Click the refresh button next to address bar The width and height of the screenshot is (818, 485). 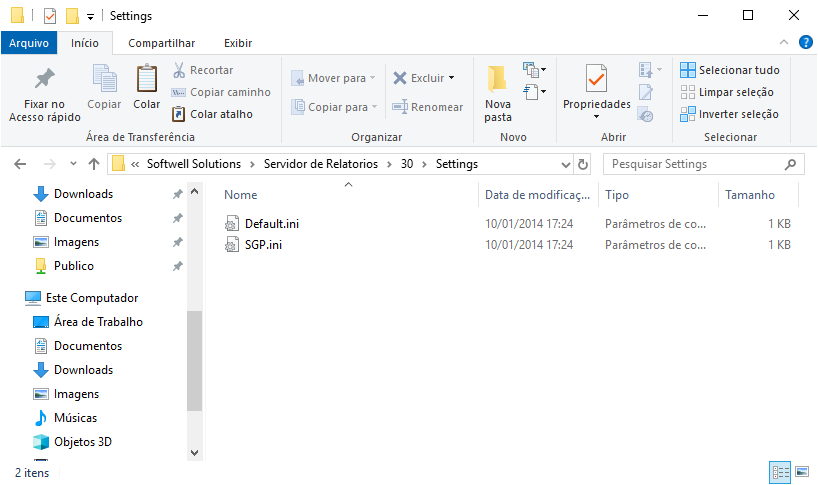583,164
